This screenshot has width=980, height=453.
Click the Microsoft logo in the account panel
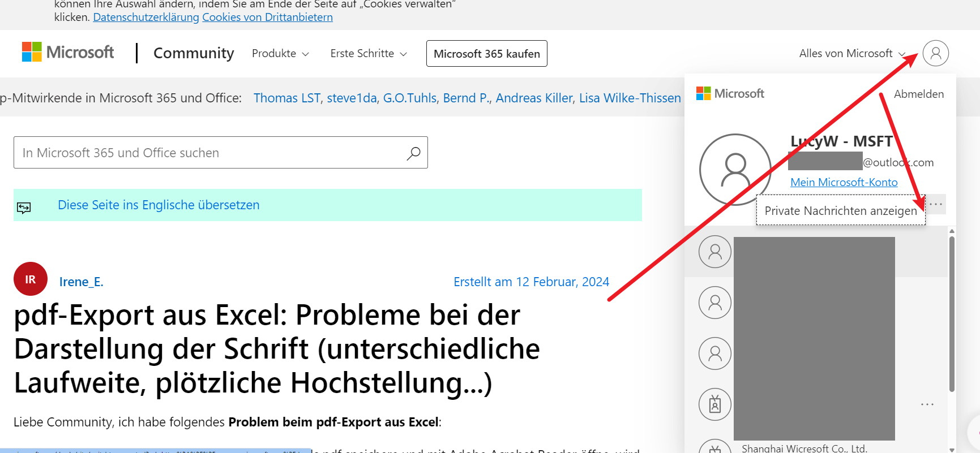730,93
